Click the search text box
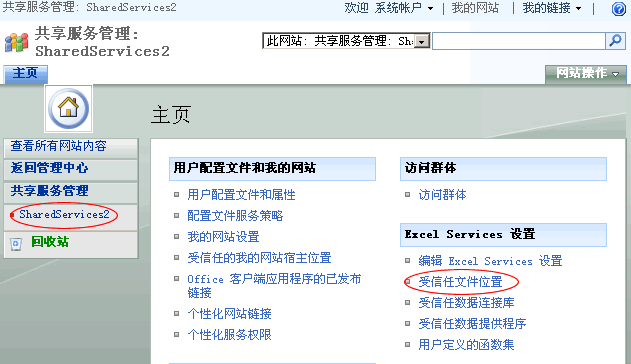631x364 pixels. 519,41
